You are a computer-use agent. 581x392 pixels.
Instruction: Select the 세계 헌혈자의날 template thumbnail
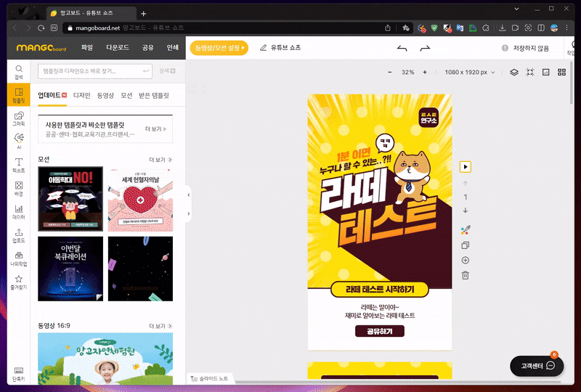coord(140,199)
